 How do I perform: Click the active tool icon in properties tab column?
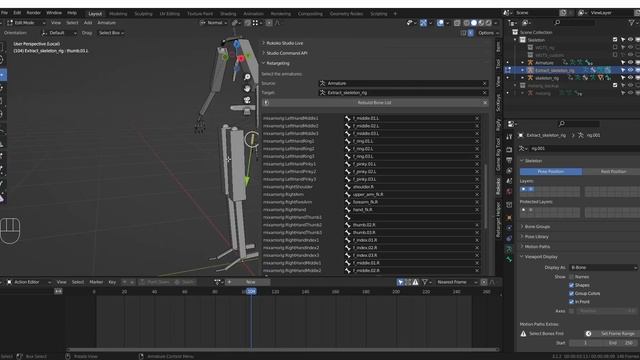(509, 137)
